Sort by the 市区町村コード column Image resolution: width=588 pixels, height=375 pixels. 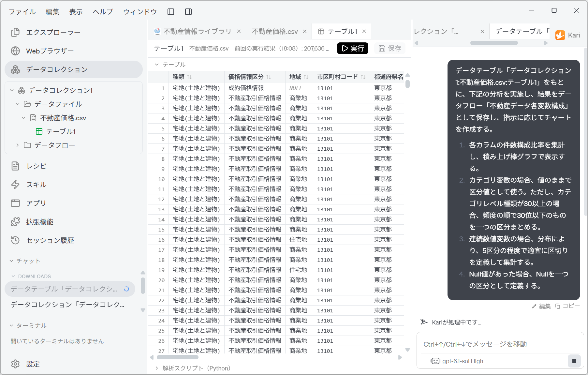point(363,77)
